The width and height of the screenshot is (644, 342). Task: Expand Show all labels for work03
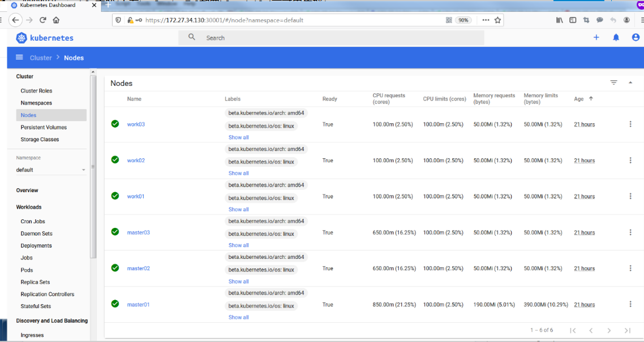pyautogui.click(x=239, y=137)
